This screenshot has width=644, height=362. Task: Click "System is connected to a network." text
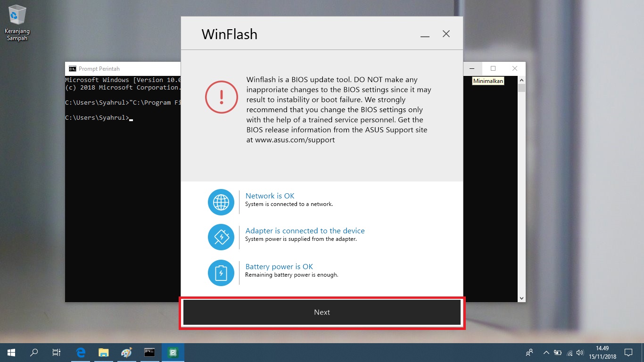(289, 204)
